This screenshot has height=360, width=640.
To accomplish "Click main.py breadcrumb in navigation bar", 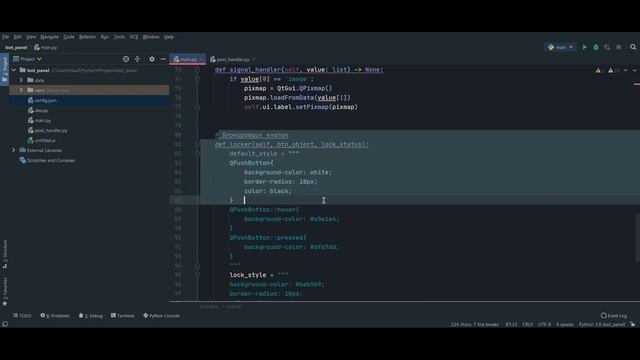I will coord(46,47).
